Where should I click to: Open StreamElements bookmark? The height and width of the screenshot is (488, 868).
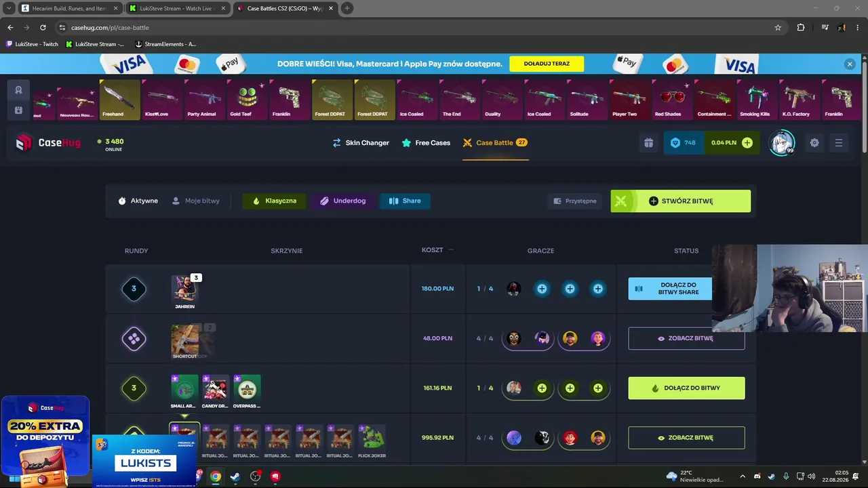coord(166,44)
